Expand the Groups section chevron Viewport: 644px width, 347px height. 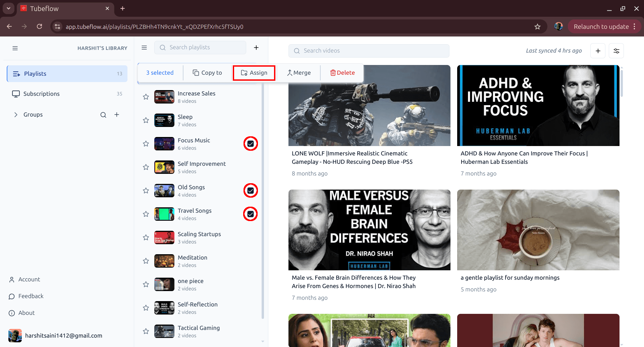point(16,115)
